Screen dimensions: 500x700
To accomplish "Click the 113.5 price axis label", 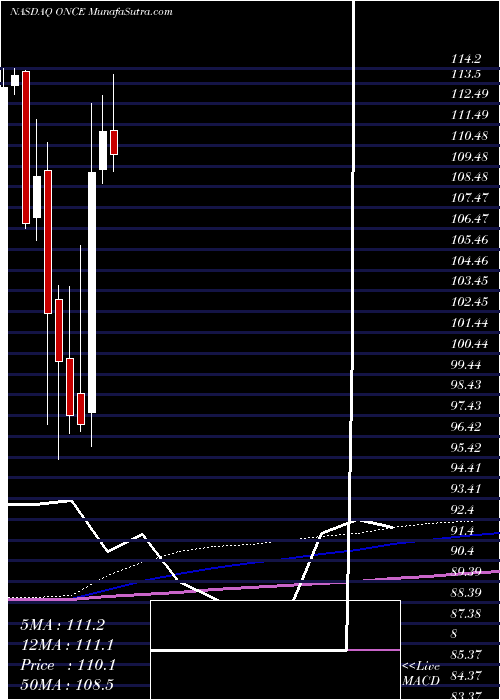I will (x=465, y=74).
